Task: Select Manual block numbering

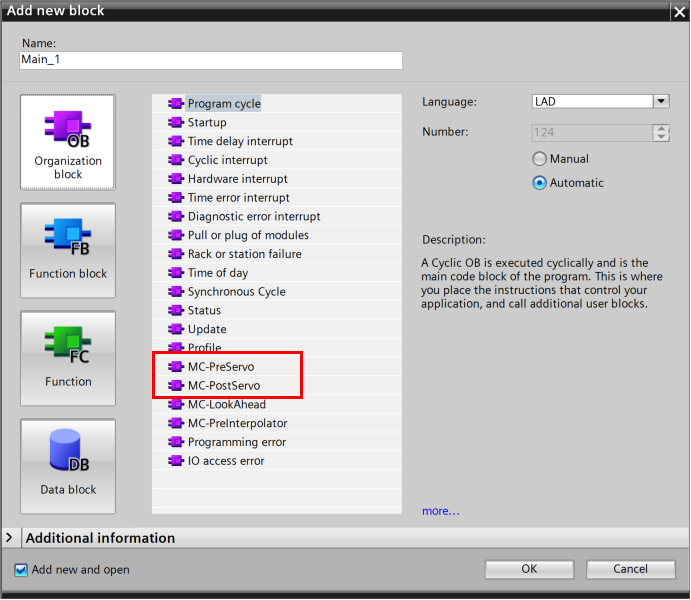Action: 539,159
